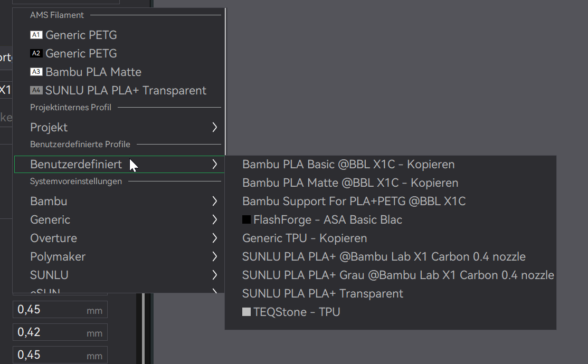Open the Benutzerdefiniert submenu
This screenshot has width=588, height=364.
[x=119, y=164]
